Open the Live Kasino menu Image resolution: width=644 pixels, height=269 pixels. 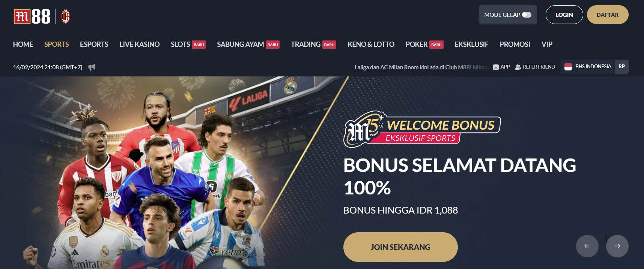point(140,44)
